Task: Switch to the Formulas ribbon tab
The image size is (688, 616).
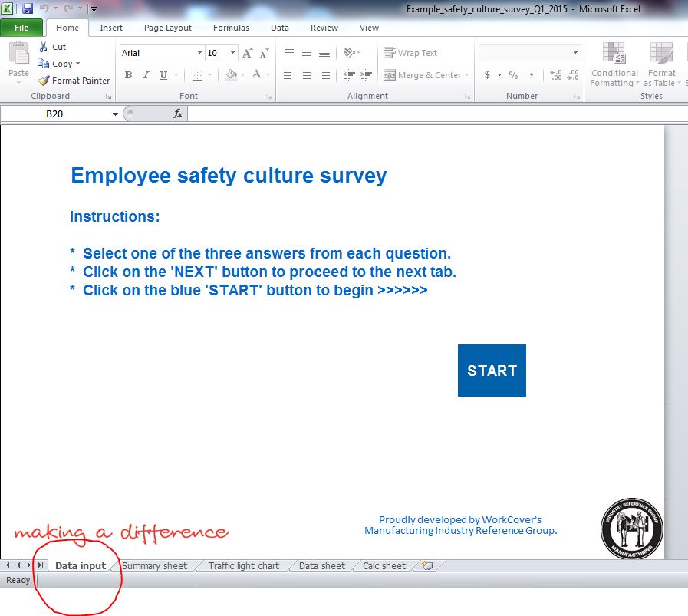Action: click(231, 28)
